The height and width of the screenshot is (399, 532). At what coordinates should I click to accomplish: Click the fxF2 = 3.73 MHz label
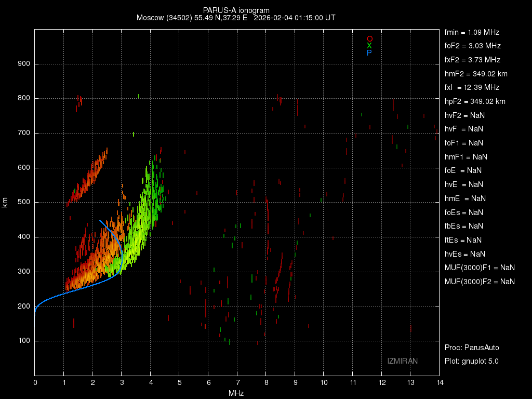tap(472, 60)
